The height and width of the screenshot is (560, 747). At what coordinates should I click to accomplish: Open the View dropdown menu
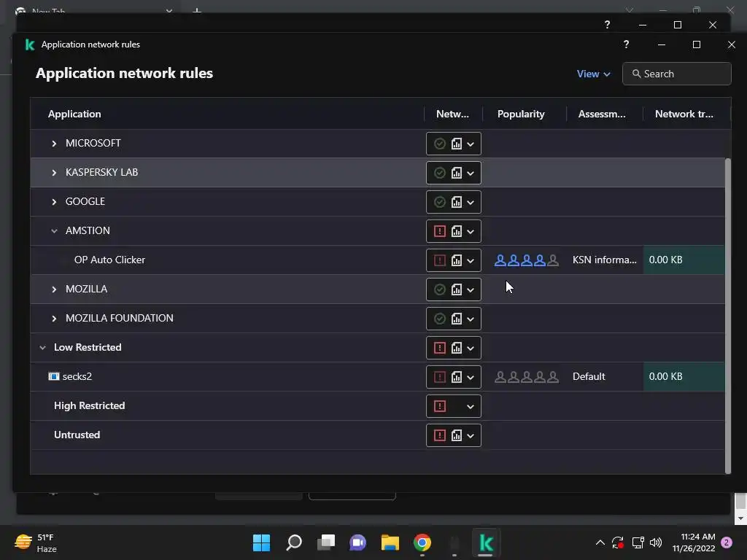593,74
